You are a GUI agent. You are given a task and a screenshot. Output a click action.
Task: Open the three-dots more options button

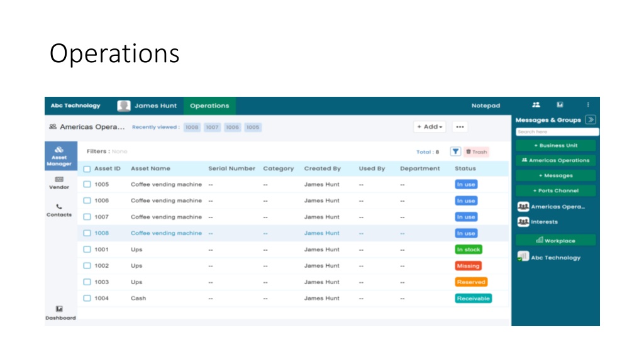click(x=460, y=127)
